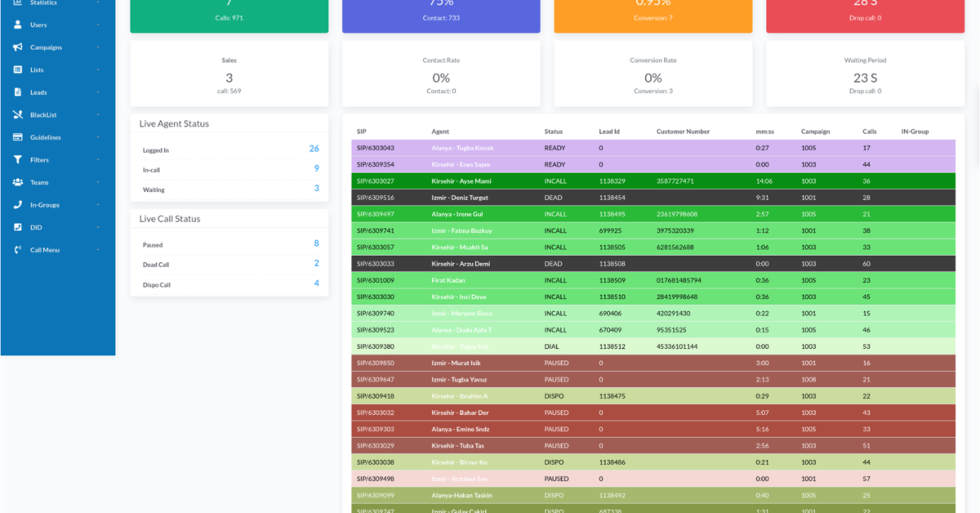Expand the Users submenu arrow
Viewport: 980px width, 513px height.
(x=98, y=25)
